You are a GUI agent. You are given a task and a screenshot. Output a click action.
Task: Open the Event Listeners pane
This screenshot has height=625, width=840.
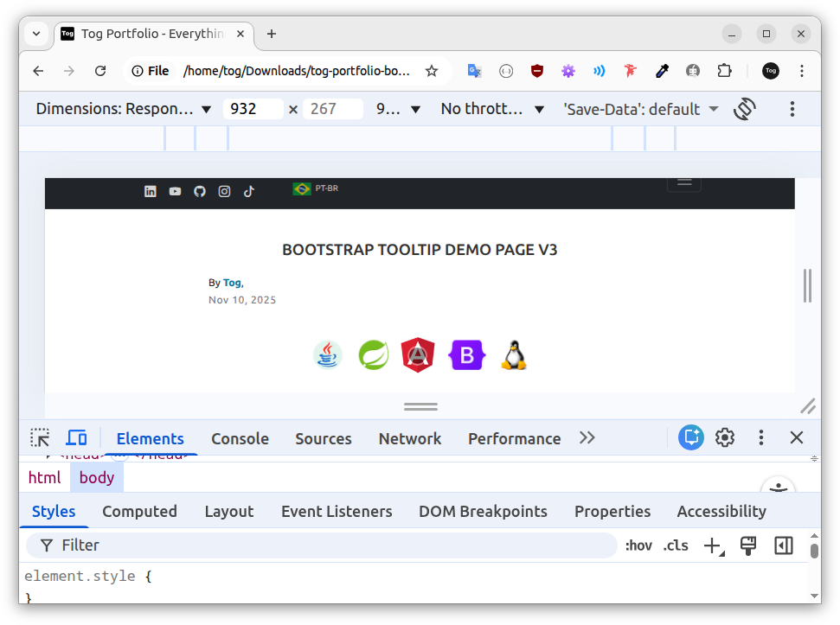[x=337, y=512]
